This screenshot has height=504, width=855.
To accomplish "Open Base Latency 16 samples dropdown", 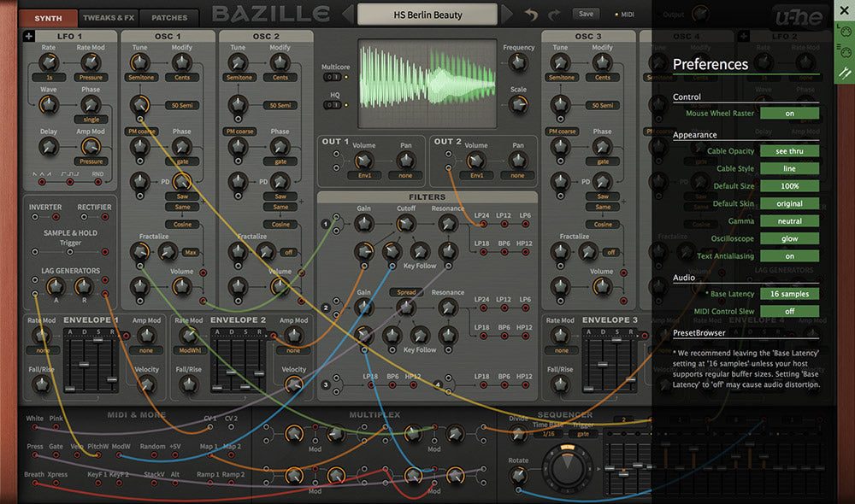I will [789, 294].
